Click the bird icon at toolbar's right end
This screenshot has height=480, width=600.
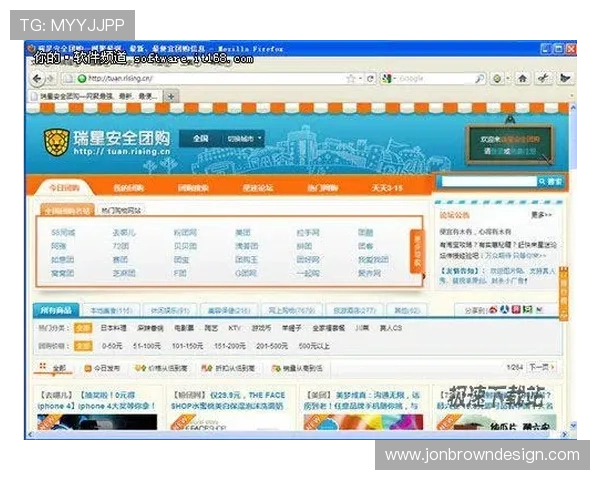point(564,78)
